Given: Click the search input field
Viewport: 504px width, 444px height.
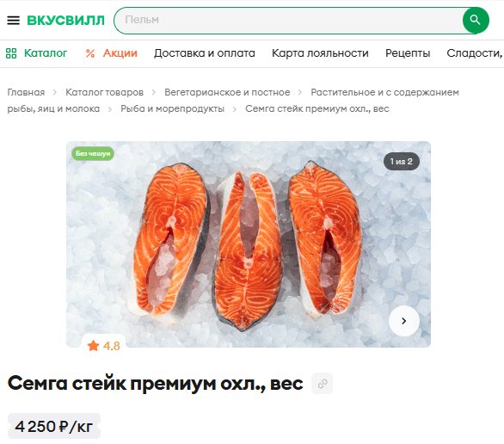Looking at the screenshot, I should pyautogui.click(x=288, y=21).
